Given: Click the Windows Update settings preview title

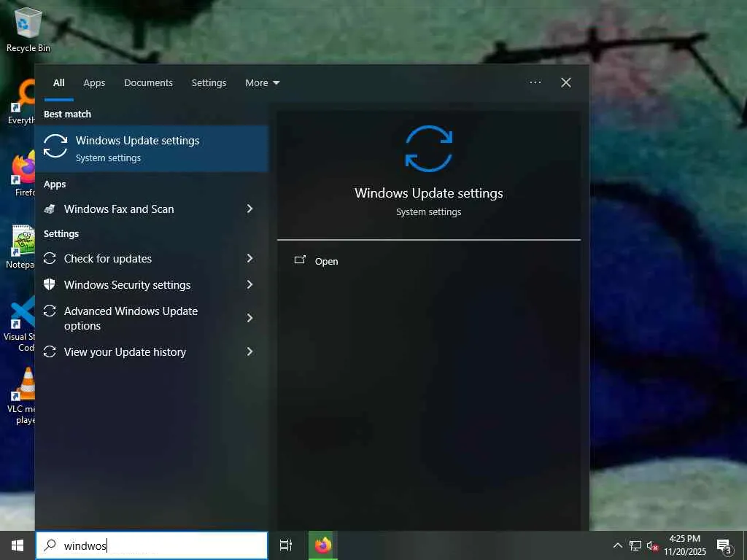Looking at the screenshot, I should 429,192.
